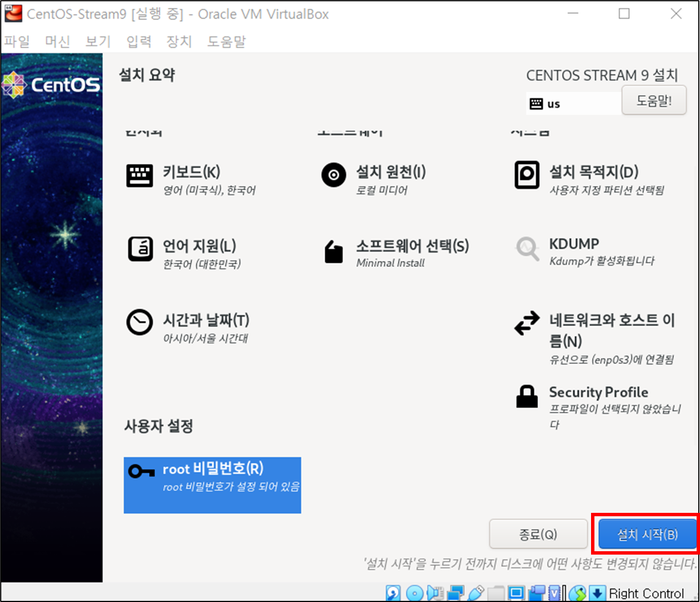This screenshot has width=700, height=602.
Task: Open the 입력 menu
Action: coord(139,41)
